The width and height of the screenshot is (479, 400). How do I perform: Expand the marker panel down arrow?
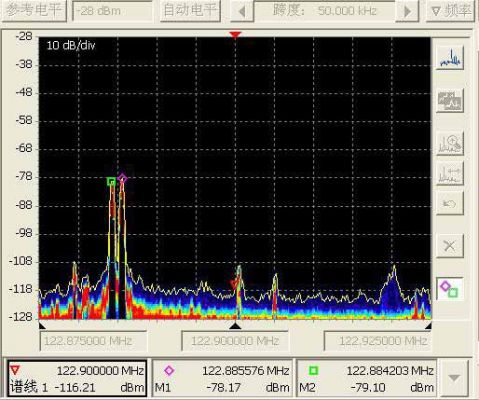[x=454, y=378]
